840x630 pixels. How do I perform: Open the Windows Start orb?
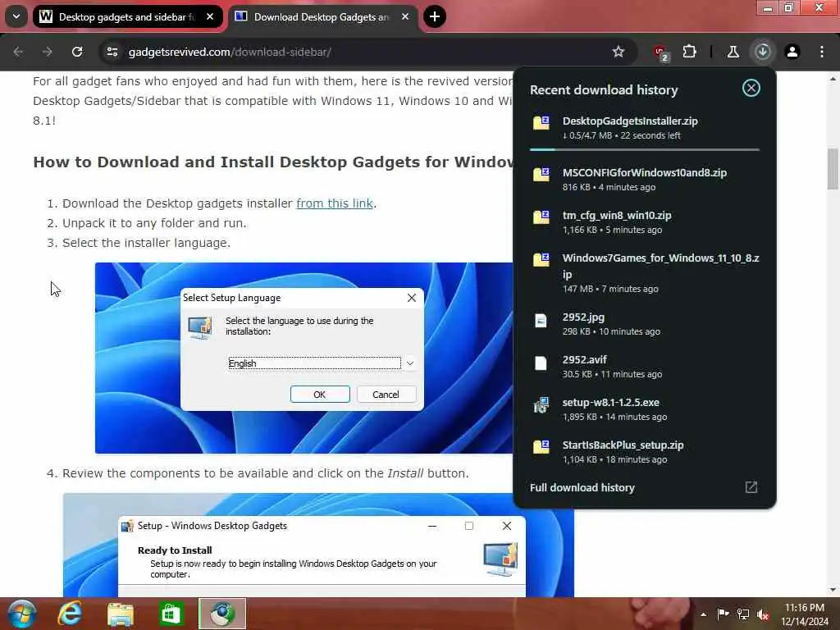(21, 614)
